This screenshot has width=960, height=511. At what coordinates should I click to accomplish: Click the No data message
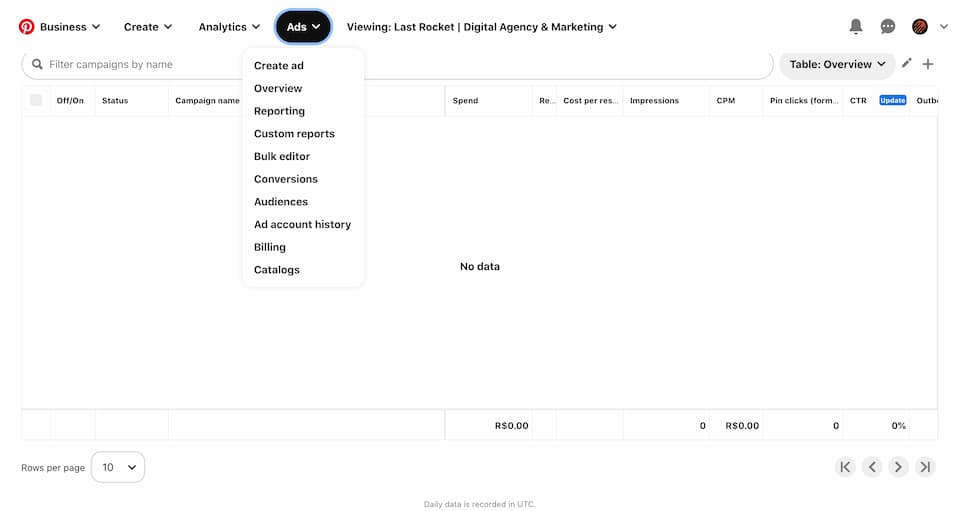pyautogui.click(x=480, y=266)
